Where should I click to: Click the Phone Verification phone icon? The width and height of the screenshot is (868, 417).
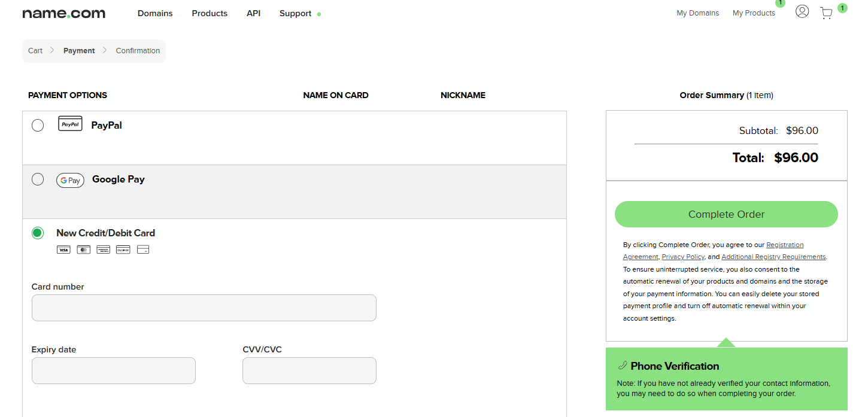coord(622,366)
